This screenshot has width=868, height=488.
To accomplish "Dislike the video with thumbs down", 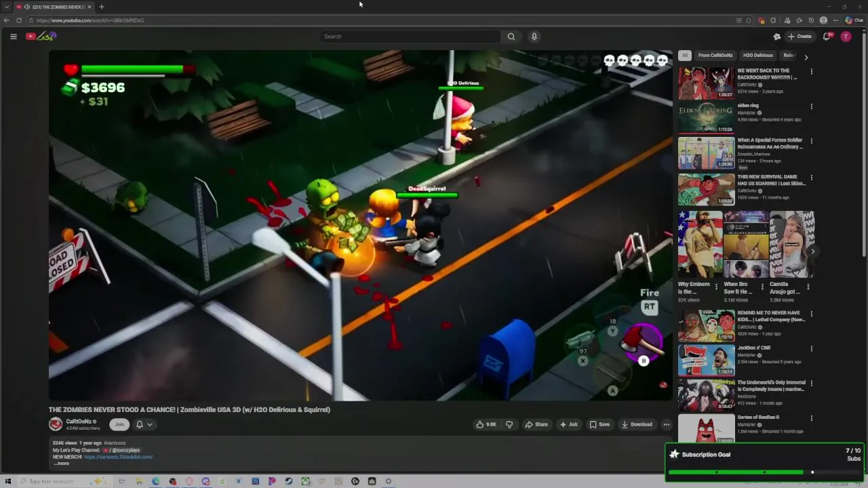I will 509,424.
